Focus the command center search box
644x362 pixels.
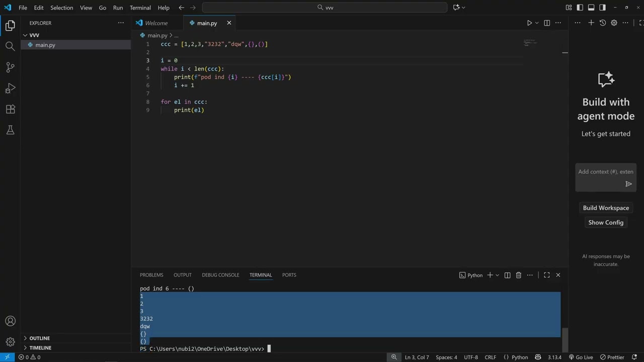coord(325,8)
